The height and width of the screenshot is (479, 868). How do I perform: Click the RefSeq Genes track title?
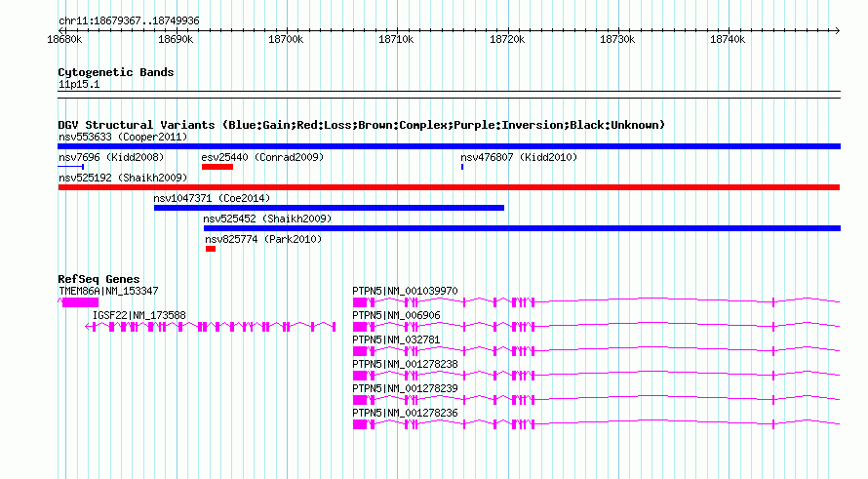(99, 279)
